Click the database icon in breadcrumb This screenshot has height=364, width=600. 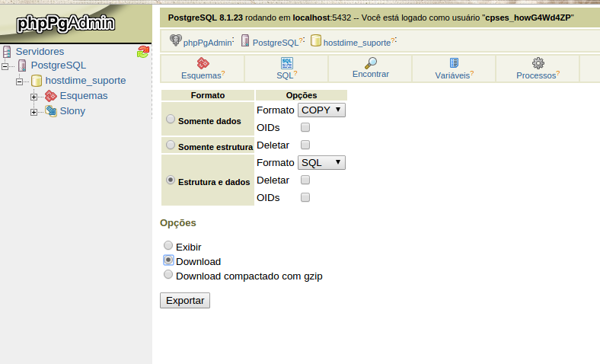tap(316, 40)
